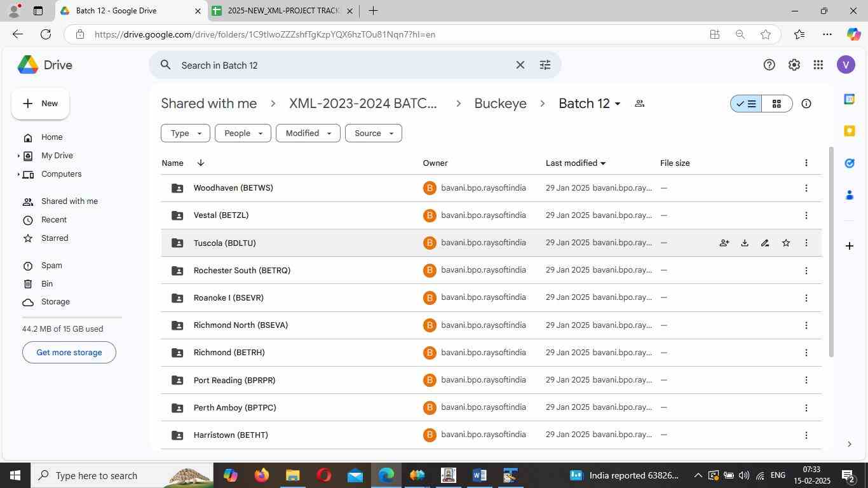Open more actions for Richmond North (BSEVA)
This screenshot has width=868, height=488.
[x=806, y=325]
